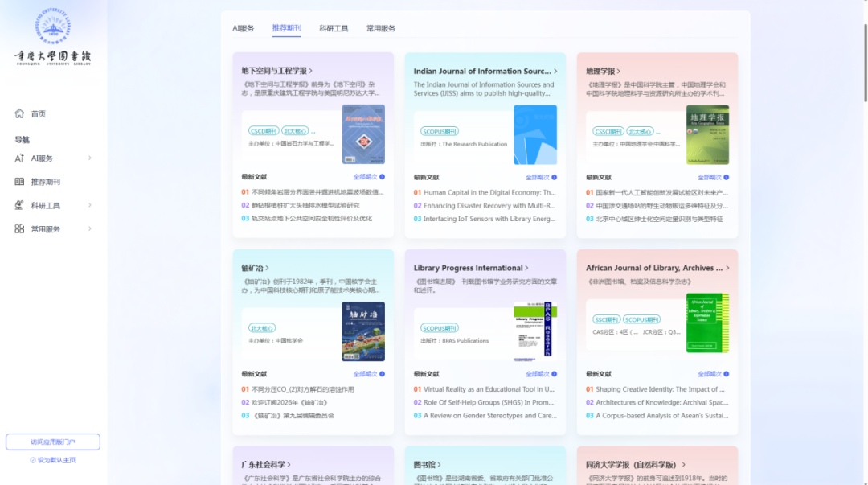
Task: Expand the 常用服务 sidebar chevron
Action: click(x=90, y=229)
